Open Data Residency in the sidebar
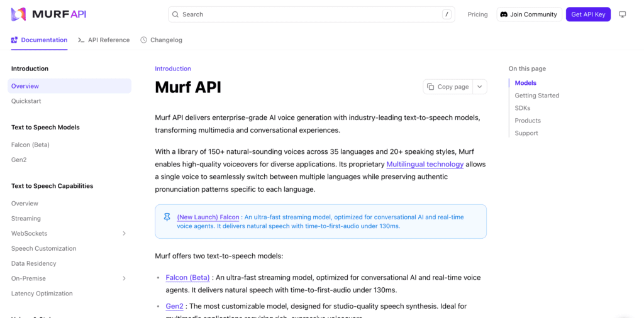This screenshot has width=644, height=318. point(34,263)
